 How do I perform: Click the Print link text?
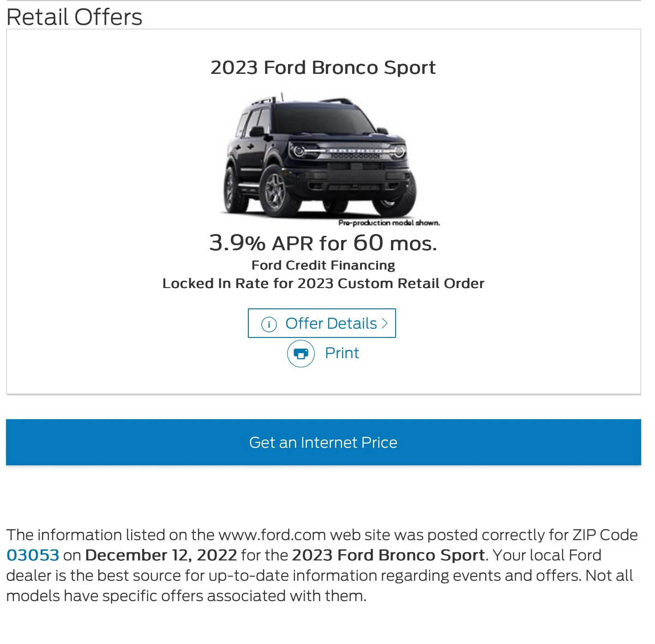tap(342, 353)
